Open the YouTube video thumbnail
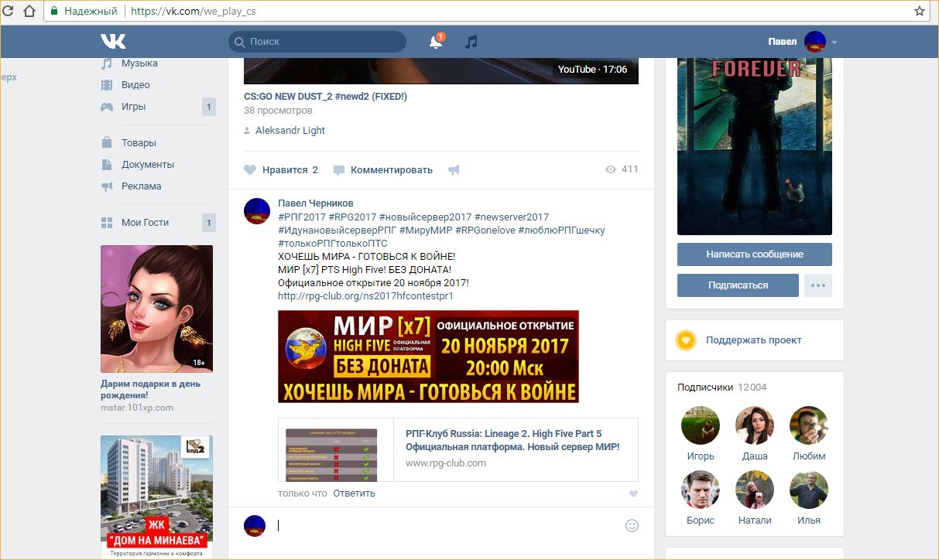The height and width of the screenshot is (560, 939). click(441, 70)
